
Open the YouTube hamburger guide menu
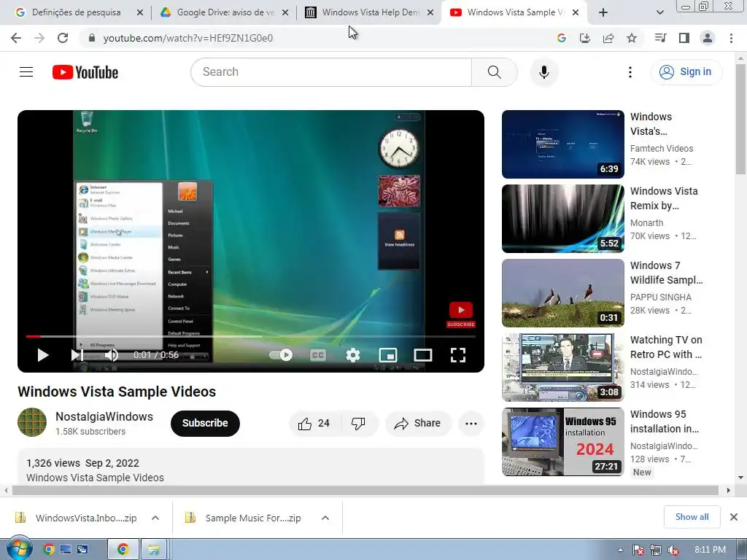coord(26,72)
